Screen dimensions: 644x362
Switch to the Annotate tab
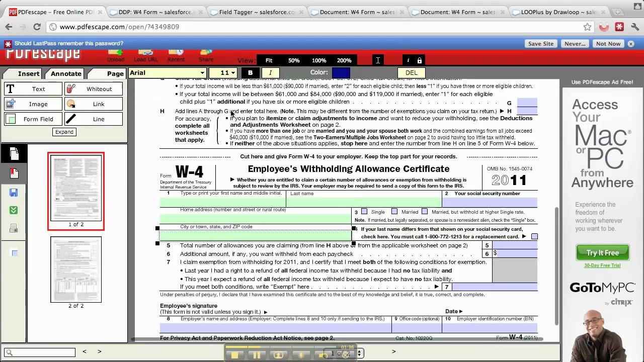pos(65,73)
